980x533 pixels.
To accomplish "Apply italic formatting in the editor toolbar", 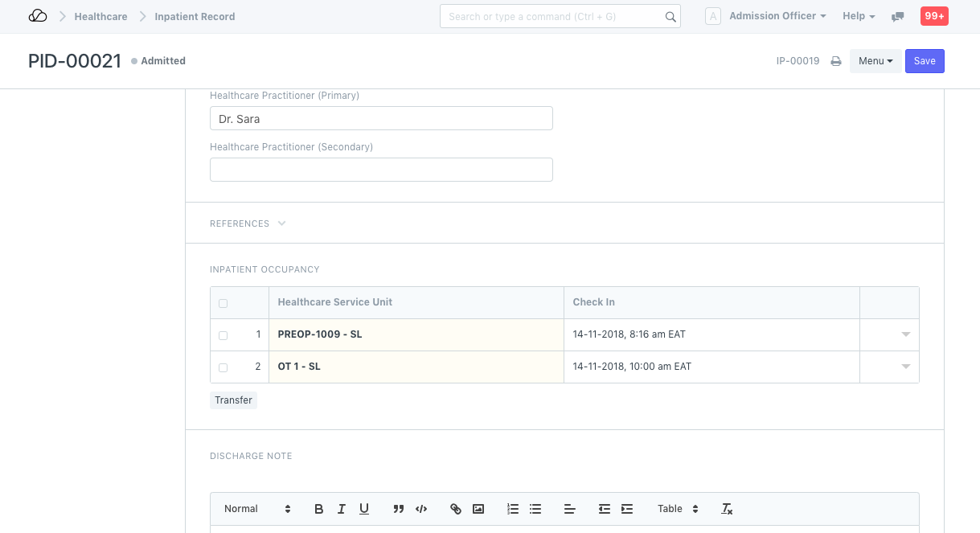I will point(341,508).
